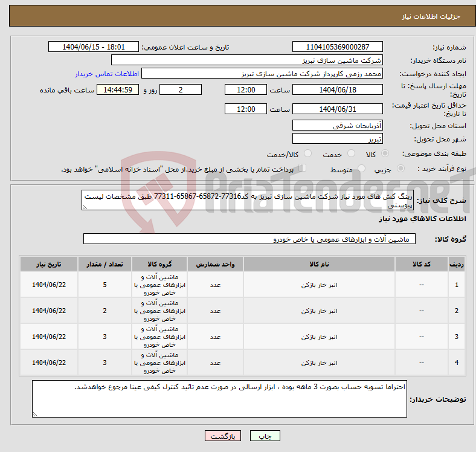Click the delivery city field تبریز
The image size is (476, 452).
(x=338, y=138)
